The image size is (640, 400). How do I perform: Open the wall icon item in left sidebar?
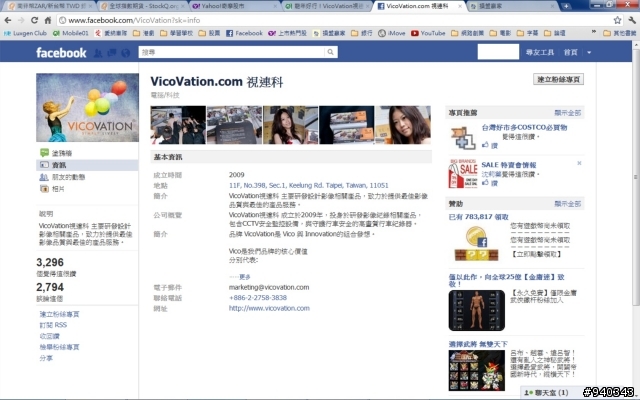pos(56,153)
